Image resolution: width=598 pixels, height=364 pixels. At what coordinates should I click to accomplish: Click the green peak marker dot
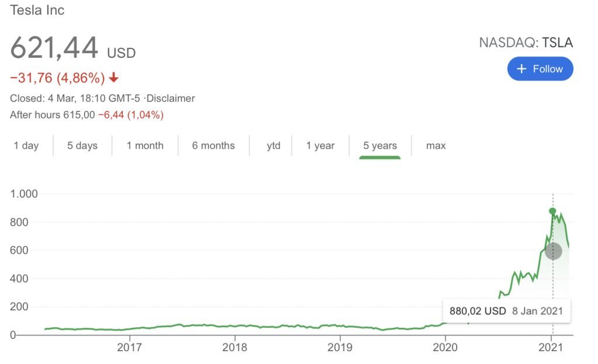click(x=552, y=211)
